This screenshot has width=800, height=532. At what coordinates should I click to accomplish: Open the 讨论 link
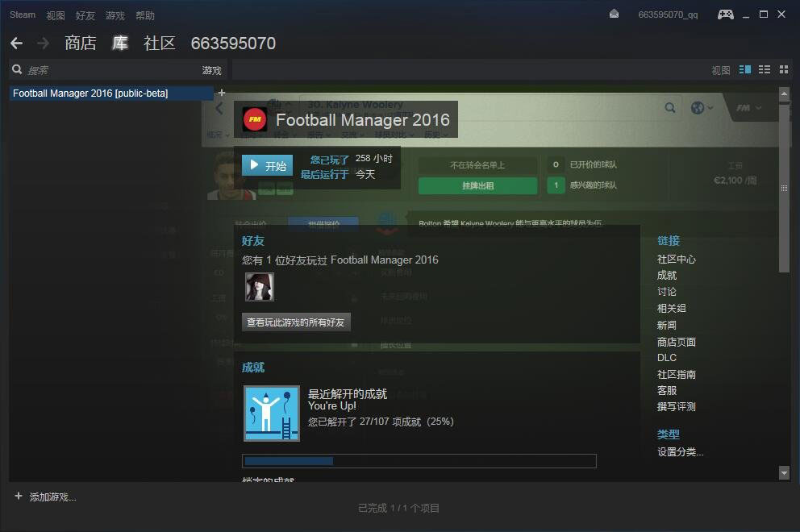click(667, 292)
